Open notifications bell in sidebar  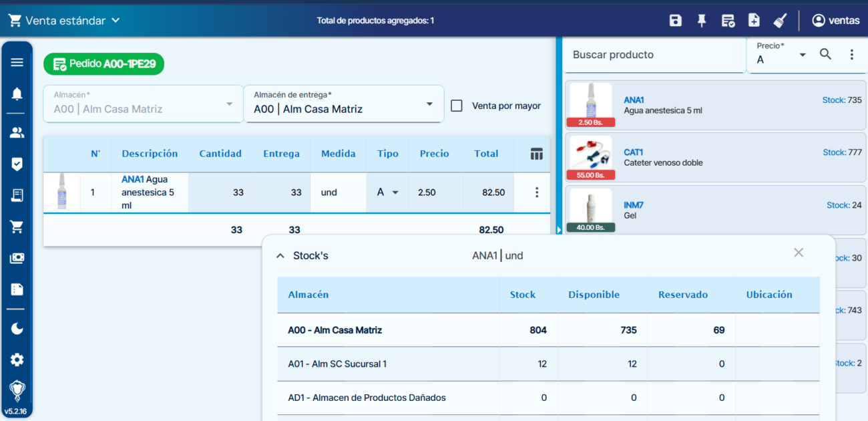(x=17, y=94)
